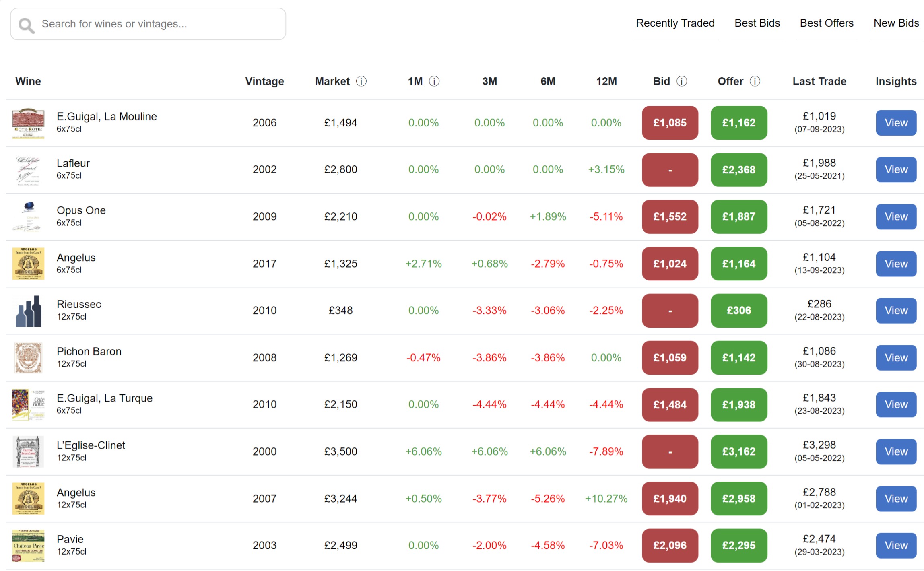Screen dimensions: 924x571
Task: Switch to the Best Offers tab
Action: [827, 23]
